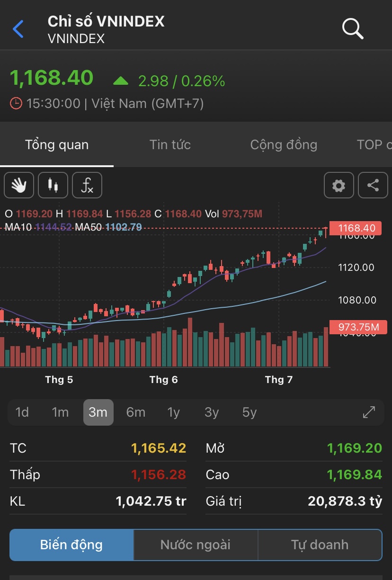The width and height of the screenshot is (392, 580).
Task: Select the 1m timeframe
Action: pos(60,412)
